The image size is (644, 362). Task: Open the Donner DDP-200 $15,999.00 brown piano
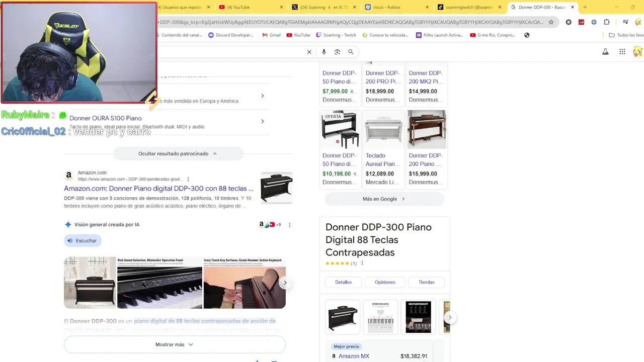tap(427, 149)
